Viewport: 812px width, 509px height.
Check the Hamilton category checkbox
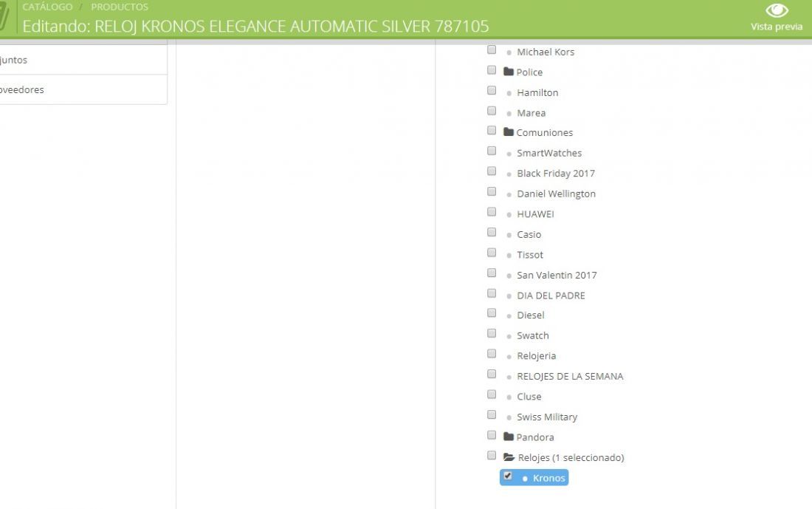pos(492,90)
